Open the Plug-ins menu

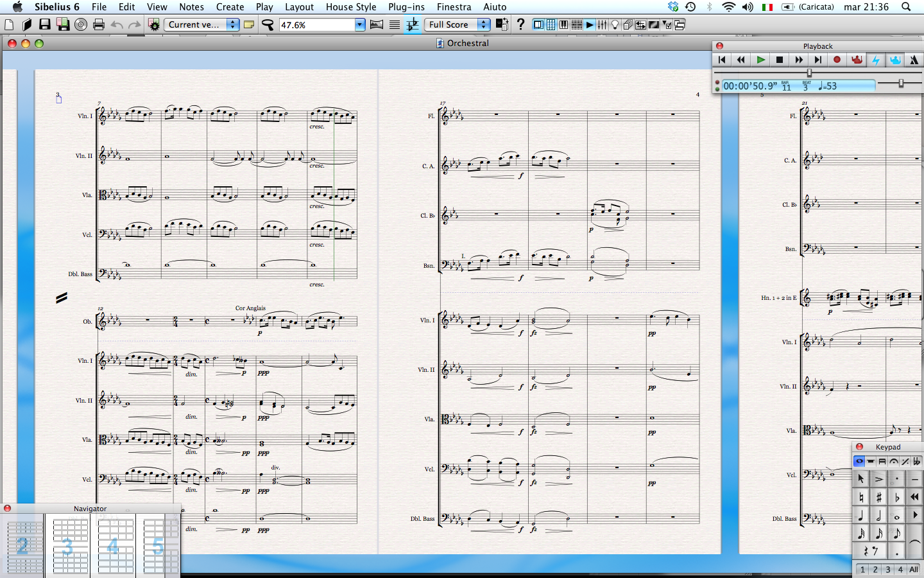pos(406,7)
